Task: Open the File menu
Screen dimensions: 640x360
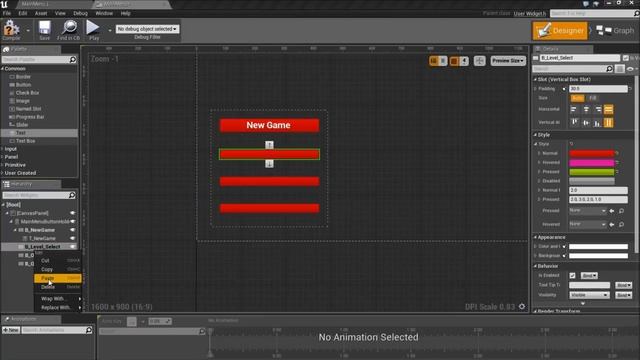Action: (7, 13)
